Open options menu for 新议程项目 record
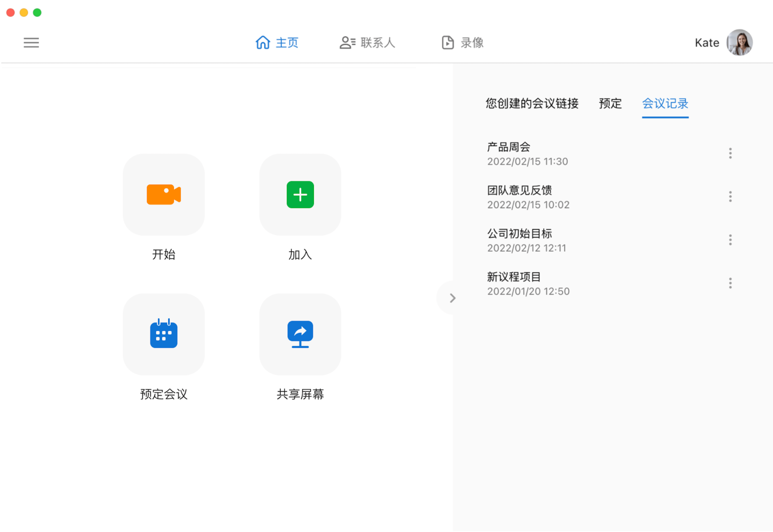Screen dimensions: 773x532 [x=730, y=283]
